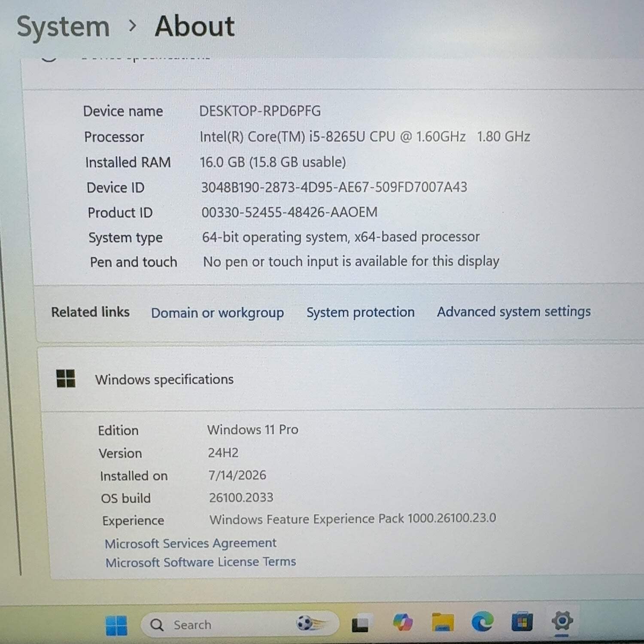Select the device name DESKTOP-RPD6PFG

coord(260,111)
